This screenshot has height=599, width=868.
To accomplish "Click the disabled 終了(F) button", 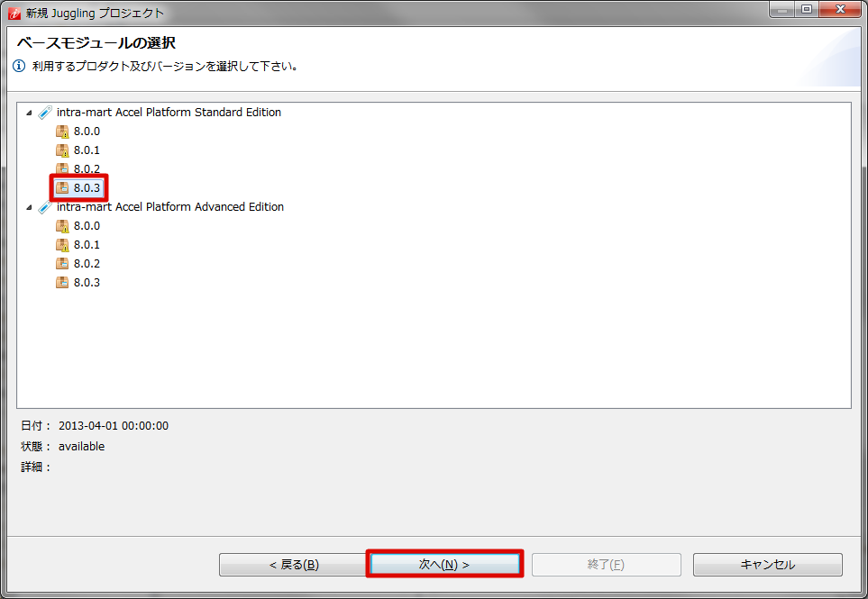I will 607,565.
